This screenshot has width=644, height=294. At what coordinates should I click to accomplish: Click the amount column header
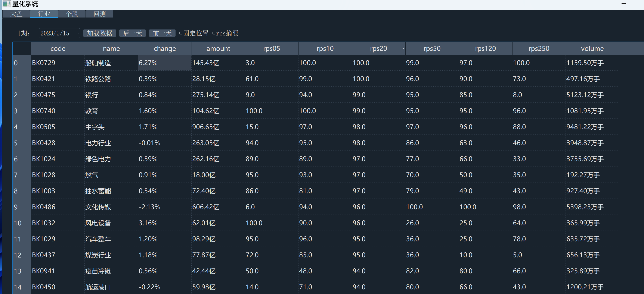(218, 48)
